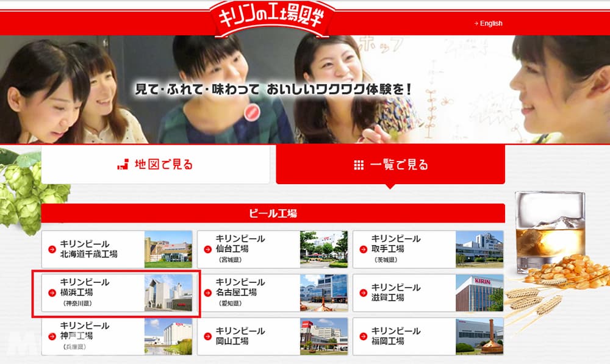Image resolution: width=610 pixels, height=364 pixels.
Task: Open キリンビール 北海道千歳工場 link
Action: (117, 249)
